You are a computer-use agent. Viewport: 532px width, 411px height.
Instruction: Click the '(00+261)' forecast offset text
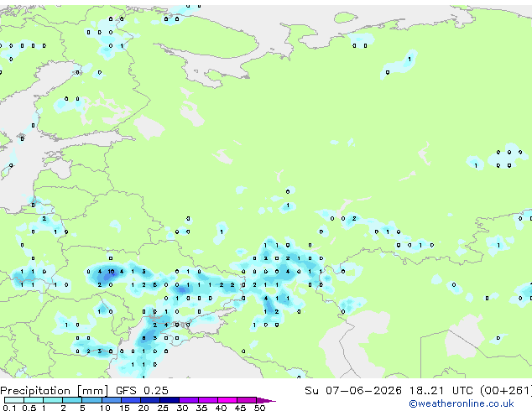[506, 391]
